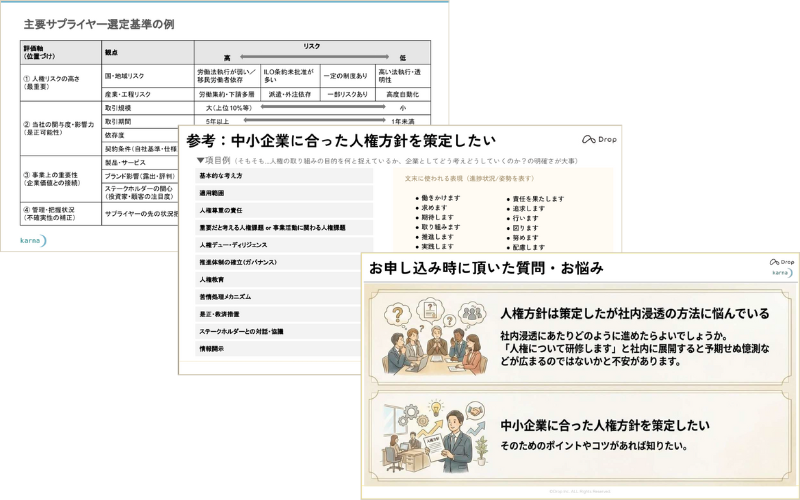Click the 一定の制度あり cell
The height and width of the screenshot is (500, 800).
tap(348, 76)
